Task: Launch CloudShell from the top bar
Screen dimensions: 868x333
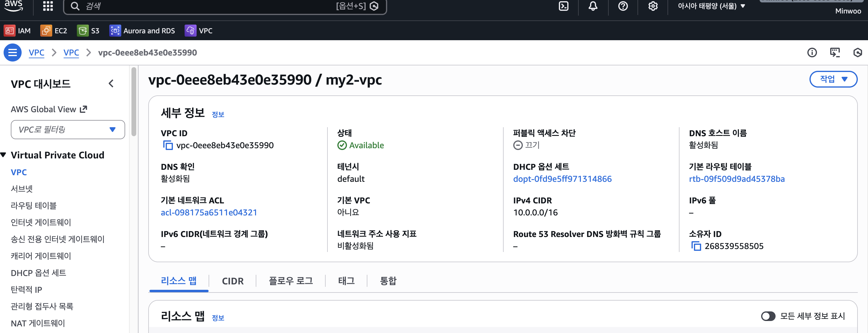Action: point(563,6)
